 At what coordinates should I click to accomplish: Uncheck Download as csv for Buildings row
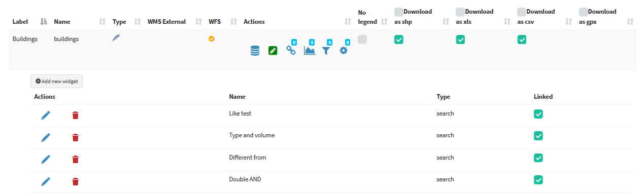[x=522, y=40]
